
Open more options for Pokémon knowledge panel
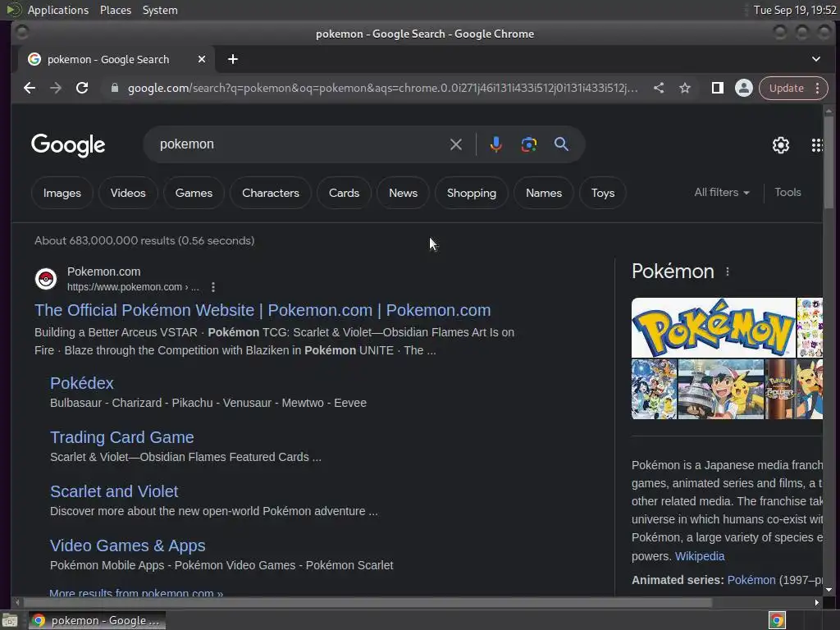pos(728,272)
